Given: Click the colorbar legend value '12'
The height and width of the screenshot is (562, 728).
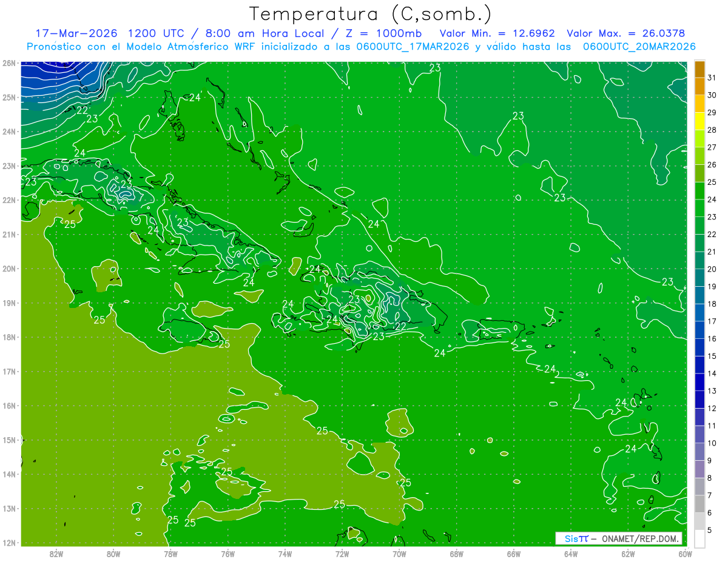Looking at the screenshot, I should (712, 408).
